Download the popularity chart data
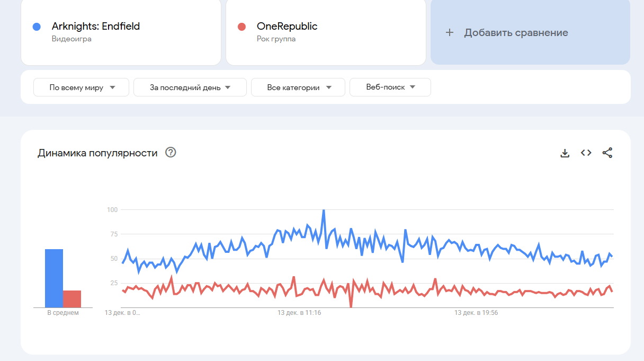Image resolution: width=644 pixels, height=361 pixels. [565, 153]
